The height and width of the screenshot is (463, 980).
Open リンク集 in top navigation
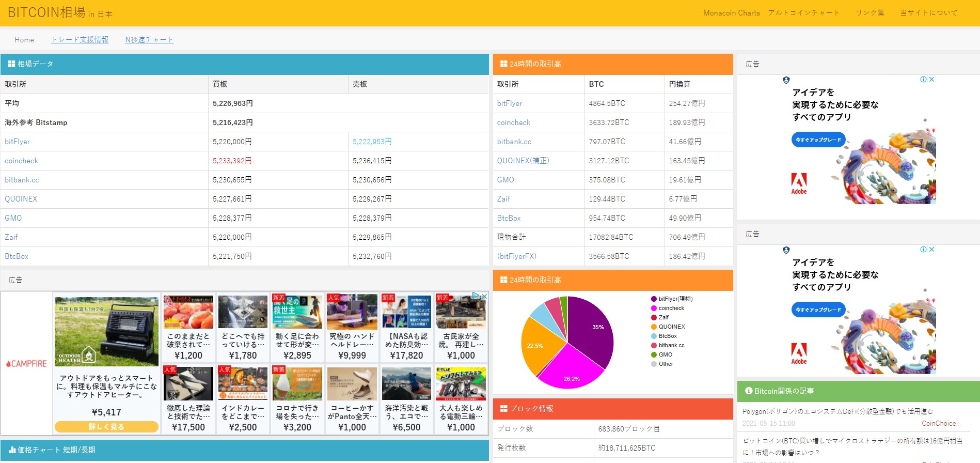[870, 13]
